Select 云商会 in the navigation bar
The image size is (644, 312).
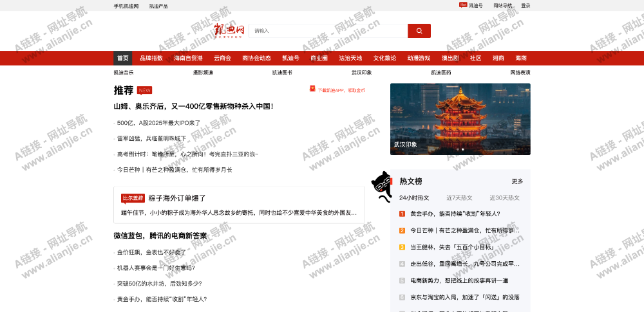tap(222, 59)
